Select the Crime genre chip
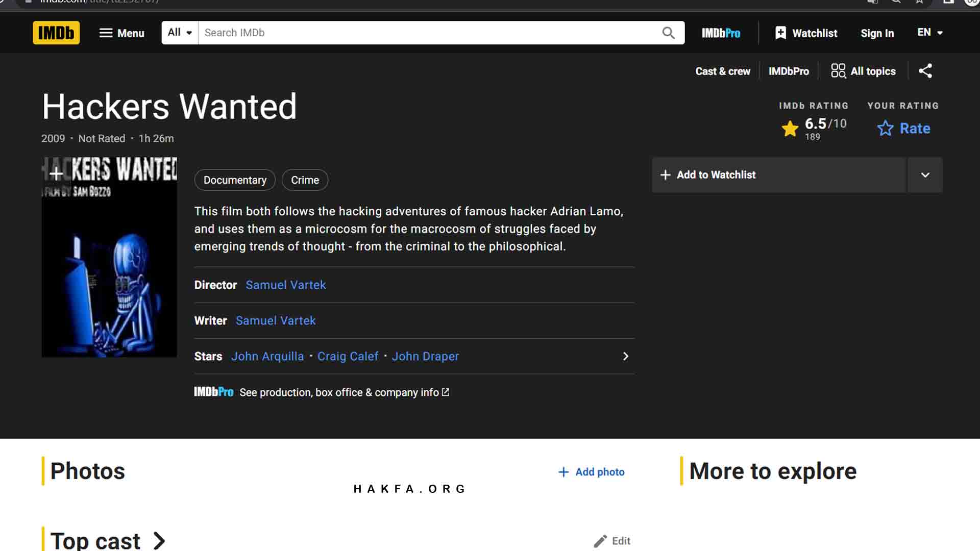This screenshot has height=551, width=980. click(x=305, y=180)
